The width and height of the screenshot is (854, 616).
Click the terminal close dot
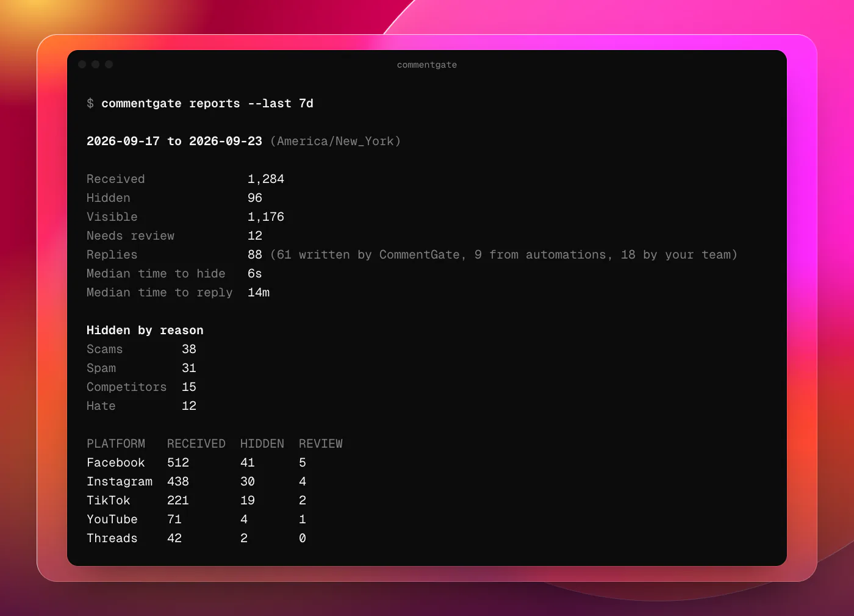click(82, 64)
